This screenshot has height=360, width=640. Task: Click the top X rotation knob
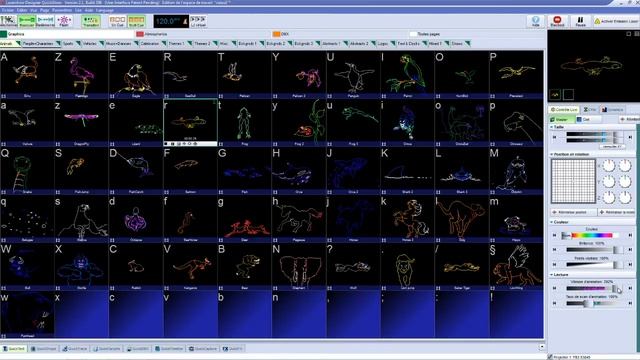pos(609,165)
